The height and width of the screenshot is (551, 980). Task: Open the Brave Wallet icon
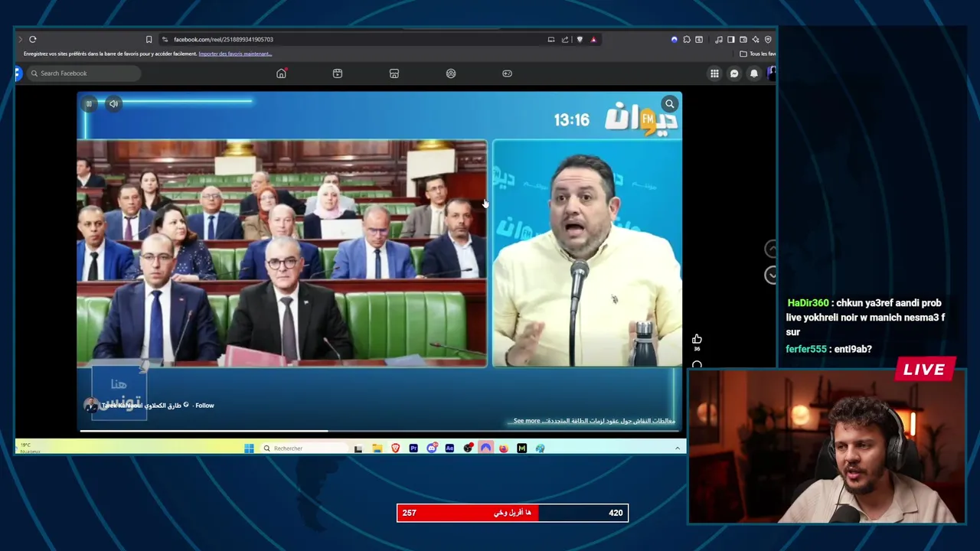pos(743,39)
